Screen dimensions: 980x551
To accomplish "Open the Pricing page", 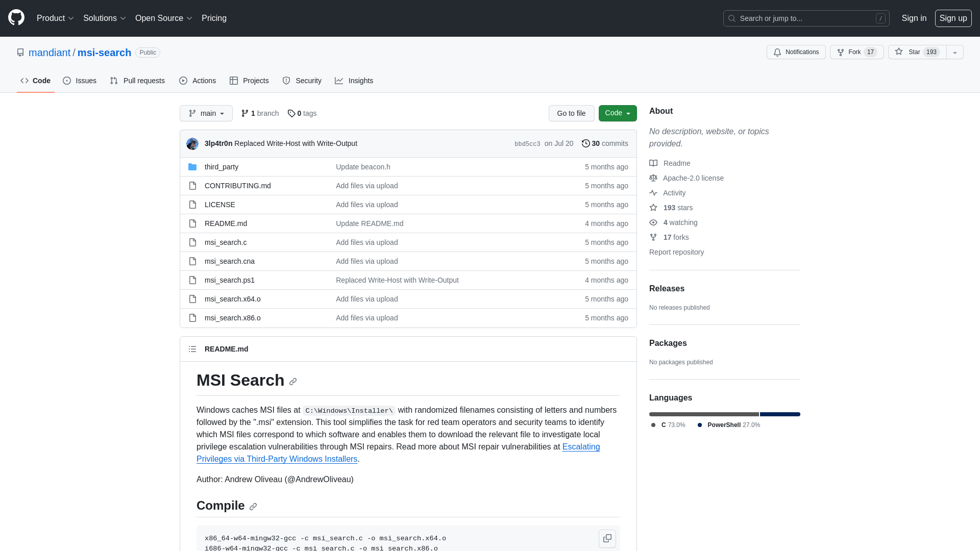I will 214,18.
